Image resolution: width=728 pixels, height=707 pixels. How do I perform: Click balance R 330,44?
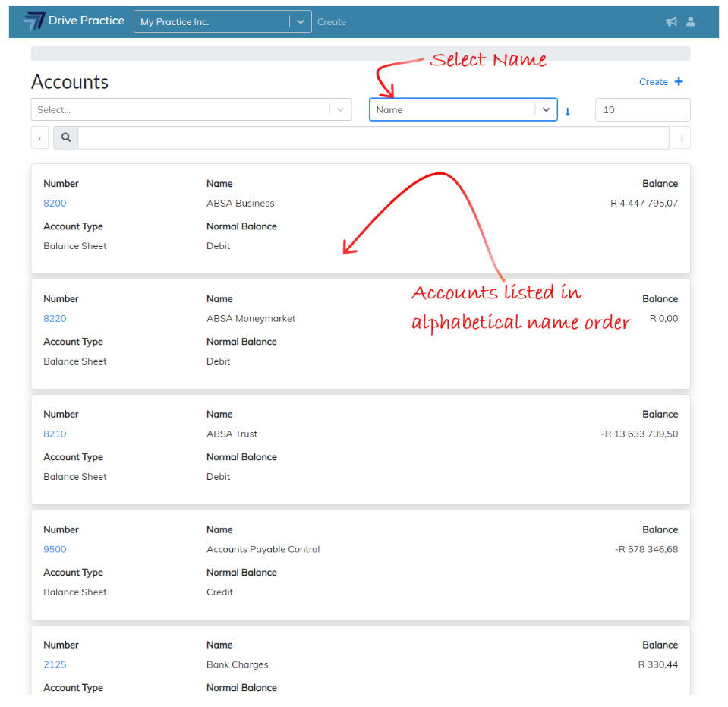pos(658,664)
